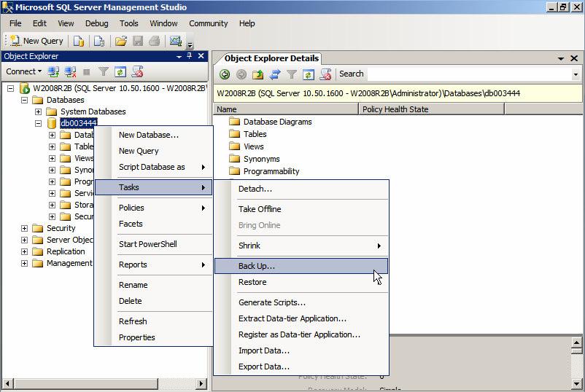Collapse the db003444 database node
The width and height of the screenshot is (585, 392).
click(x=38, y=123)
